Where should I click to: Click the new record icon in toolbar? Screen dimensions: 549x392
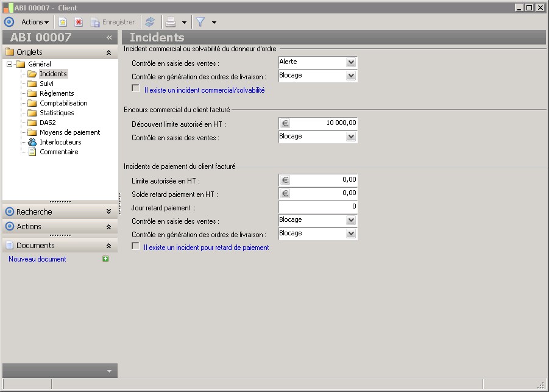click(x=63, y=22)
